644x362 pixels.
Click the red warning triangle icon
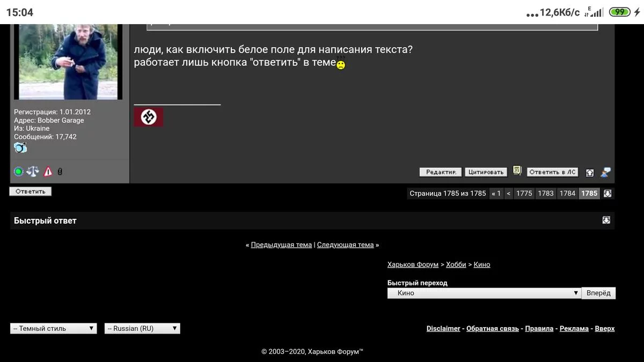point(48,172)
